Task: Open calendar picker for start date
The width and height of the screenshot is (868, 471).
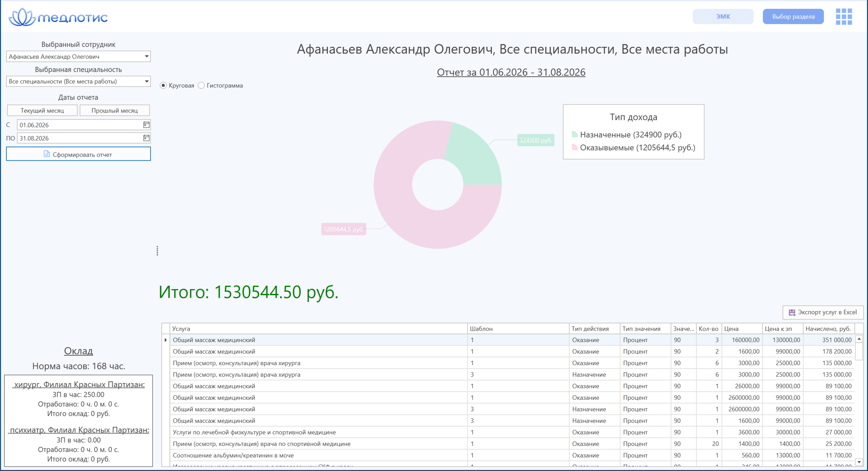Action: (x=146, y=125)
